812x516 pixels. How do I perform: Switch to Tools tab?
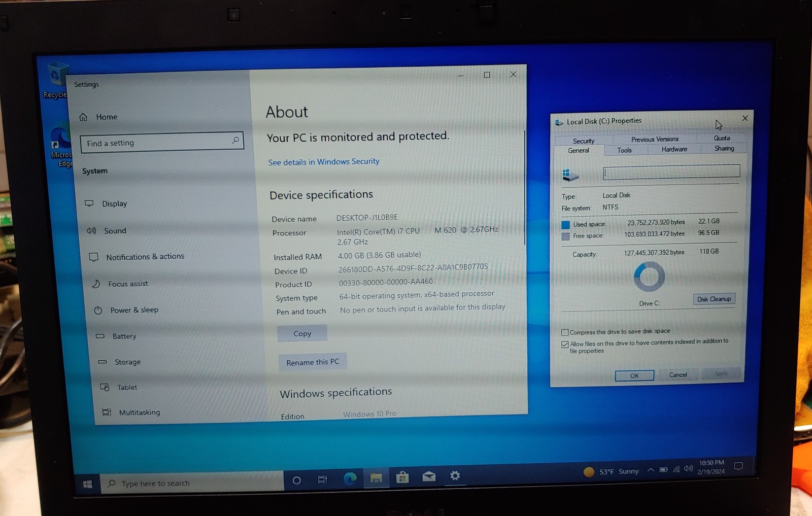tap(624, 150)
